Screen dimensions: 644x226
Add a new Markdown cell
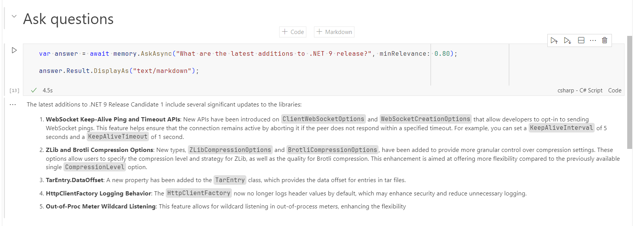tap(334, 32)
